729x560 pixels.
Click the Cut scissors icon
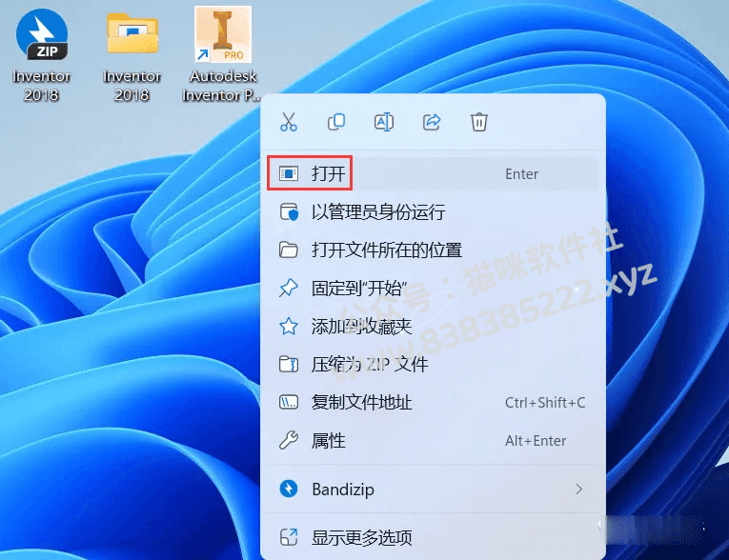click(289, 122)
